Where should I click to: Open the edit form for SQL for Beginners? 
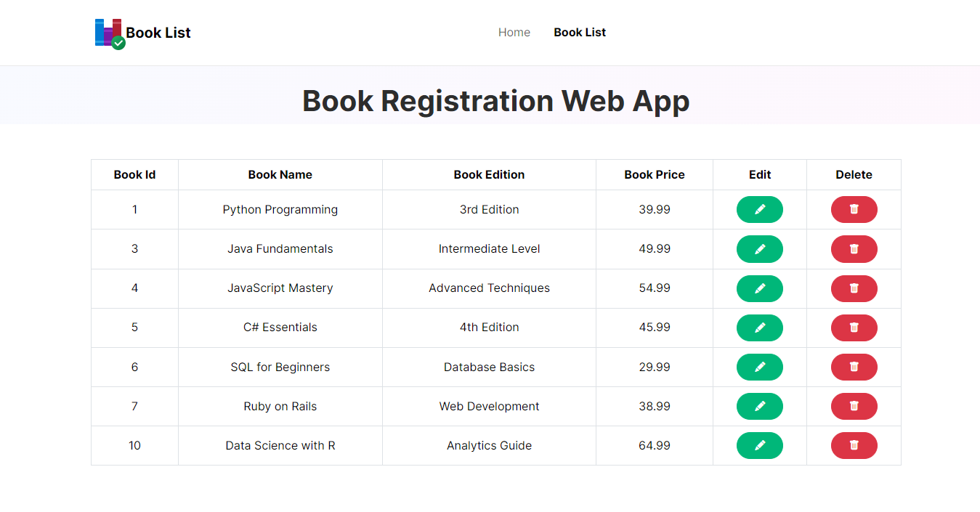760,367
